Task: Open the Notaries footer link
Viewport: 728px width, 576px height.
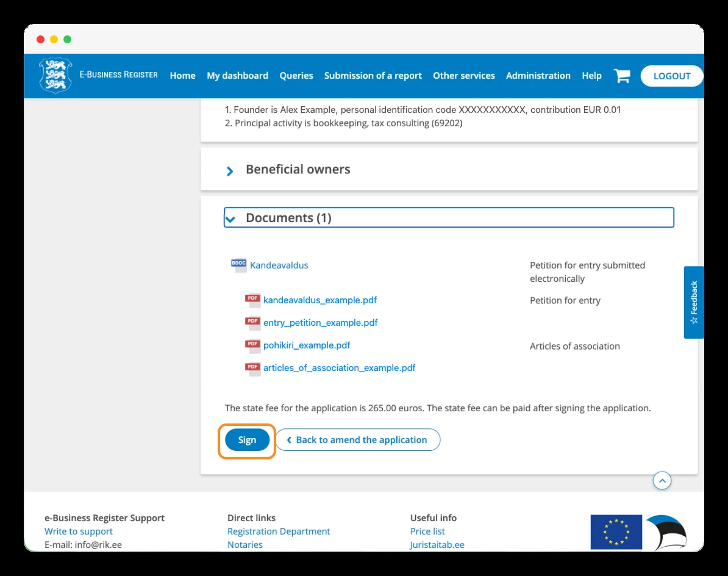Action: pyautogui.click(x=244, y=545)
